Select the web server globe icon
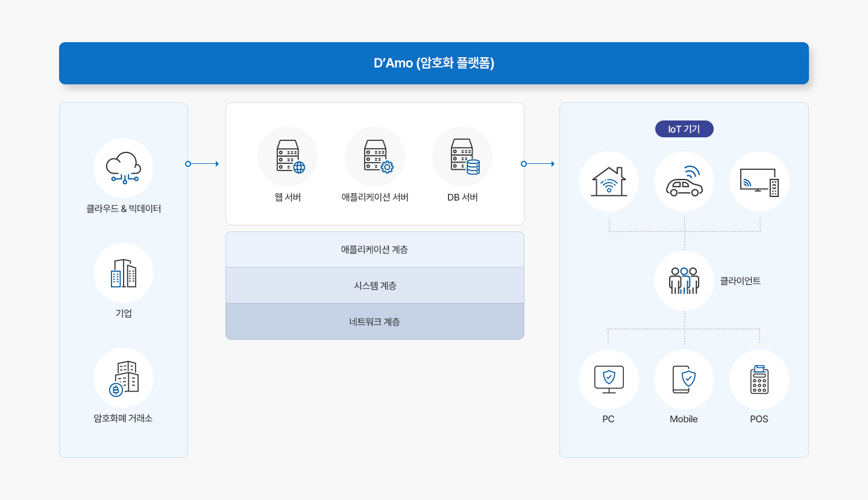Viewport: 868px width, 500px height. point(288,157)
